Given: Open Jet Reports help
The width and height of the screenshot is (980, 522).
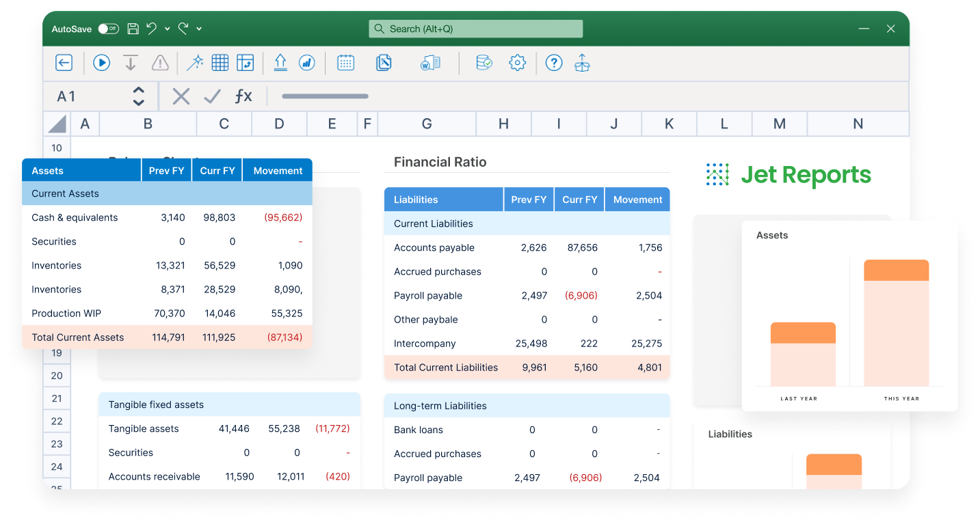Looking at the screenshot, I should click(x=553, y=62).
